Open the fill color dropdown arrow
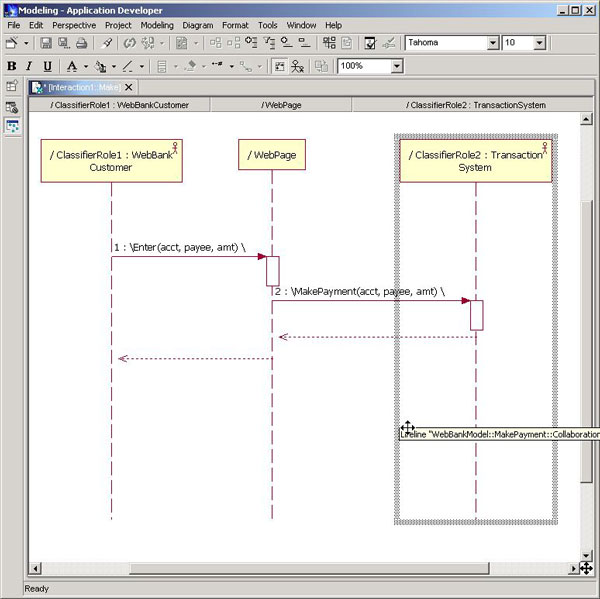This screenshot has width=600, height=599. click(114, 66)
